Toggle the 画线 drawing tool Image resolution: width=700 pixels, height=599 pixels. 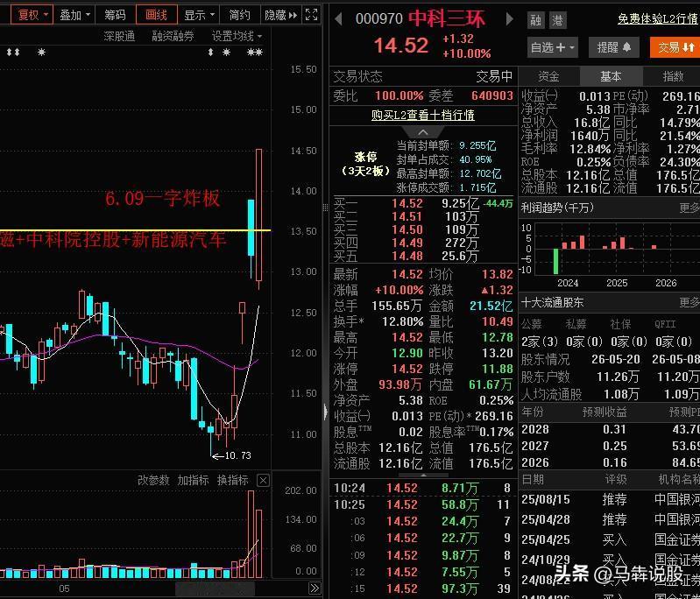[156, 15]
